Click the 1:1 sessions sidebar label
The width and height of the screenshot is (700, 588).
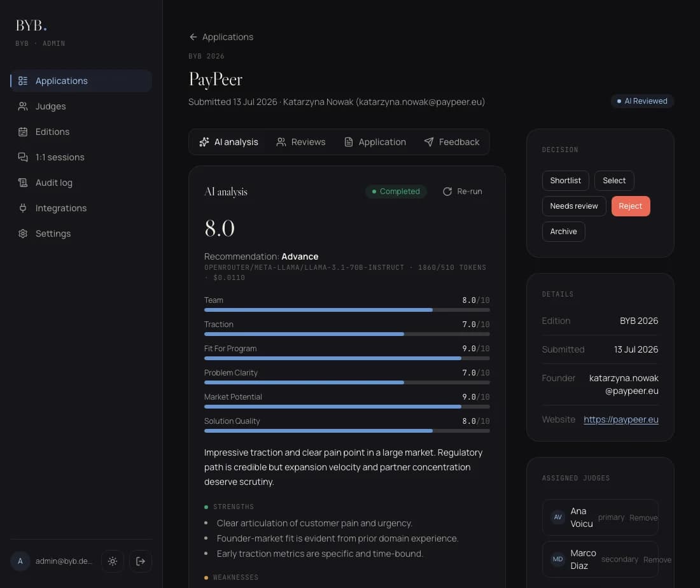pos(60,157)
